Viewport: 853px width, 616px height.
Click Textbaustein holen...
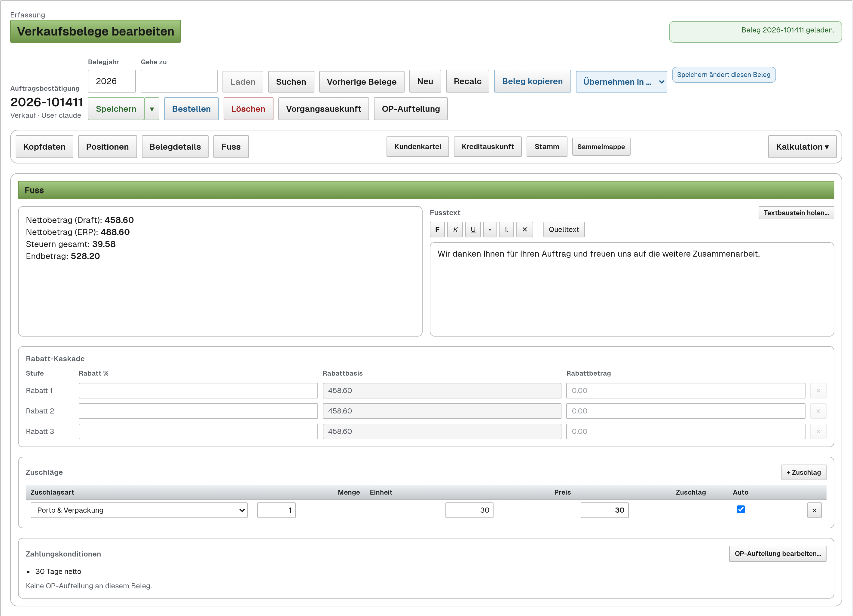(796, 213)
